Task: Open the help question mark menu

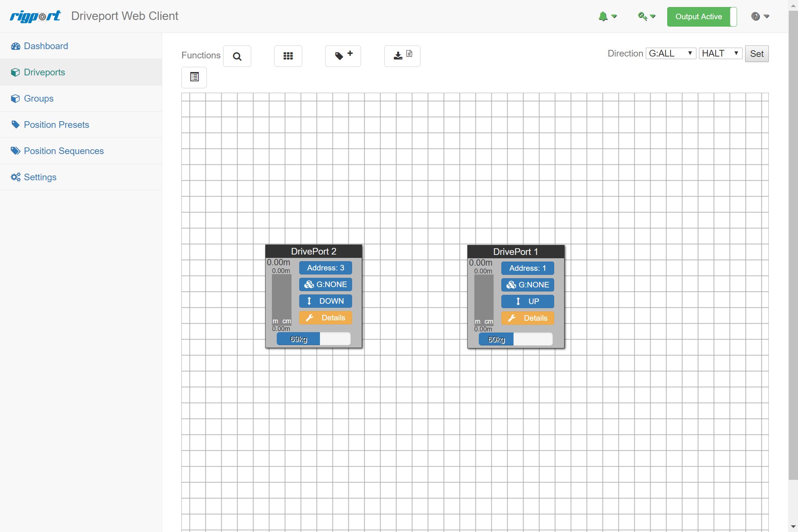Action: click(x=760, y=17)
